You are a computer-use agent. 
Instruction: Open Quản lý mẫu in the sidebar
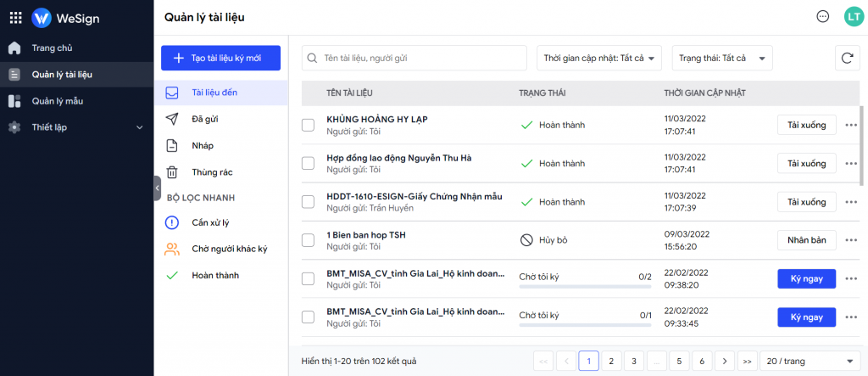click(77, 101)
